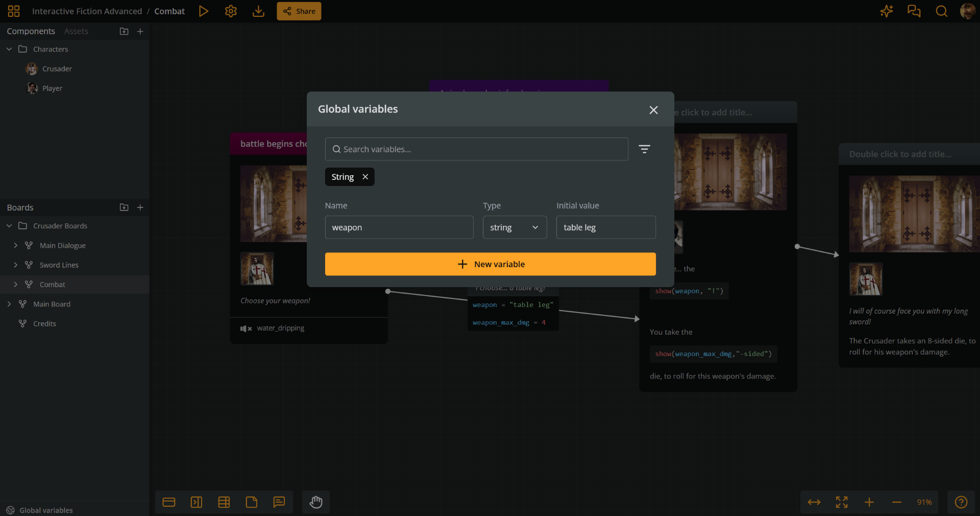980x516 pixels.
Task: Click the fit-to-screen expand icon
Action: (842, 502)
